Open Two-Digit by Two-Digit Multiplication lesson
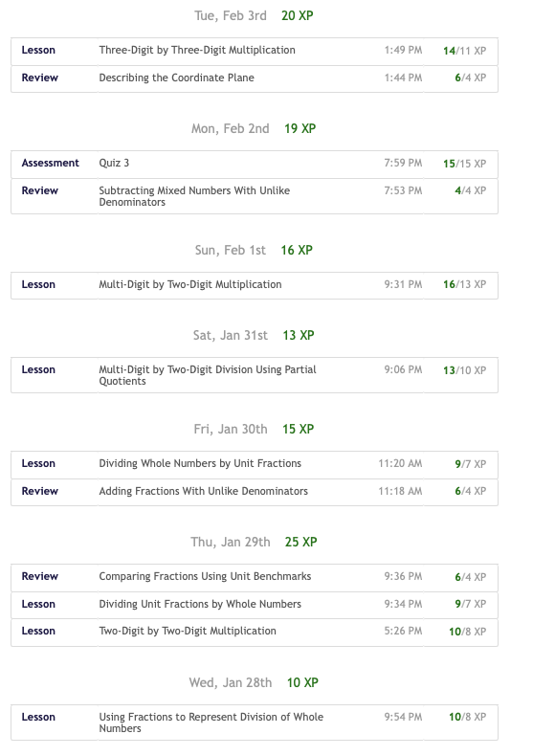Image resolution: width=555 pixels, height=756 pixels. 255,633
